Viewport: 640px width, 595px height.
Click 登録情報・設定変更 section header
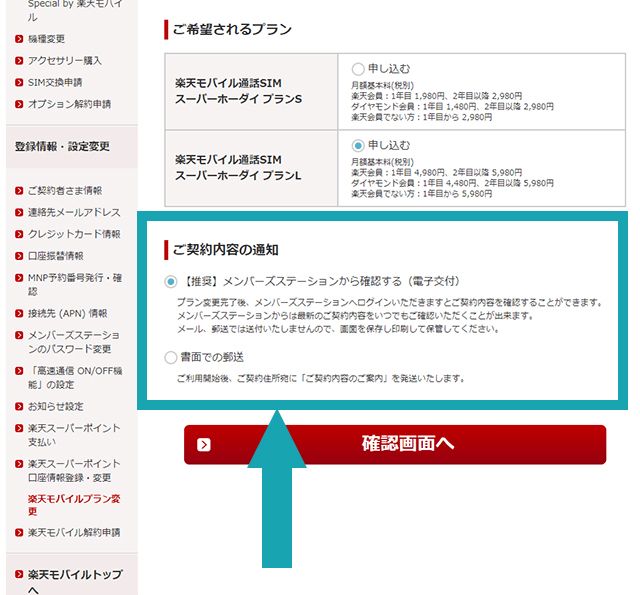(72, 147)
